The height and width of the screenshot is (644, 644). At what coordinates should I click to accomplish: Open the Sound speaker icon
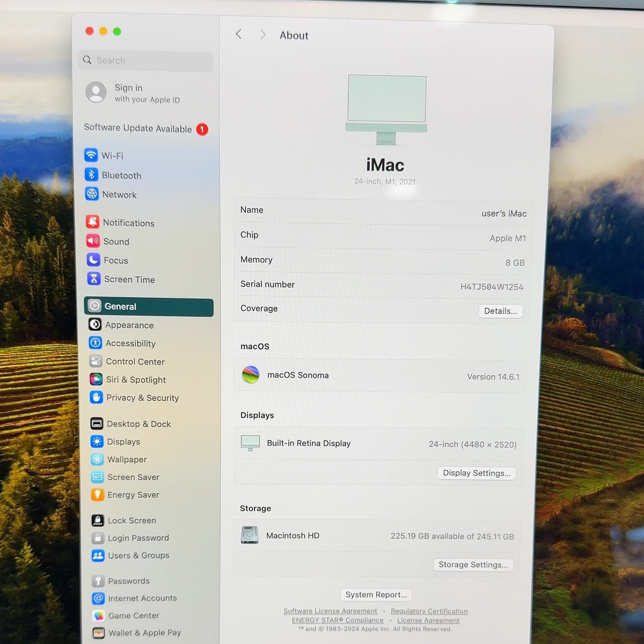pos(93,241)
